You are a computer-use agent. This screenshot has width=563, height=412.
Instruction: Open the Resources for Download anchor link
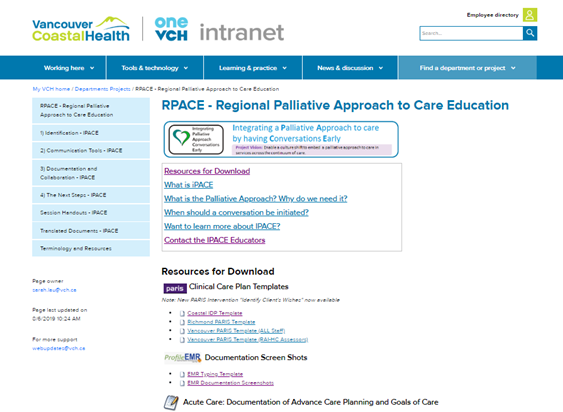[x=207, y=171]
